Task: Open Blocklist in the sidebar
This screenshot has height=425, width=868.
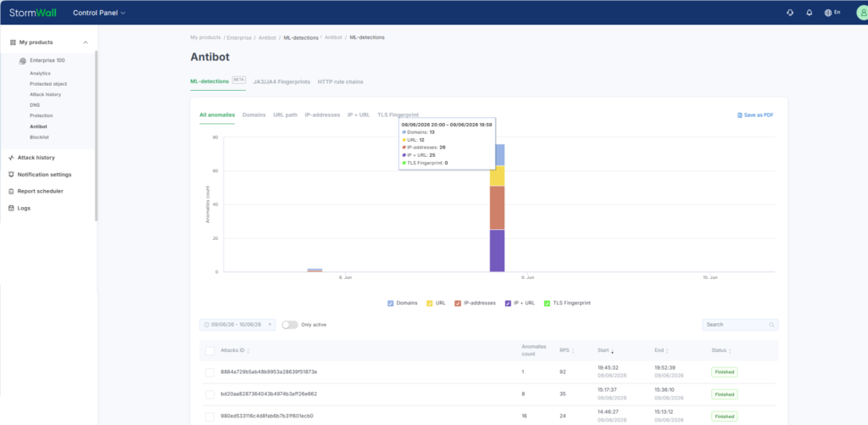Action: point(39,137)
